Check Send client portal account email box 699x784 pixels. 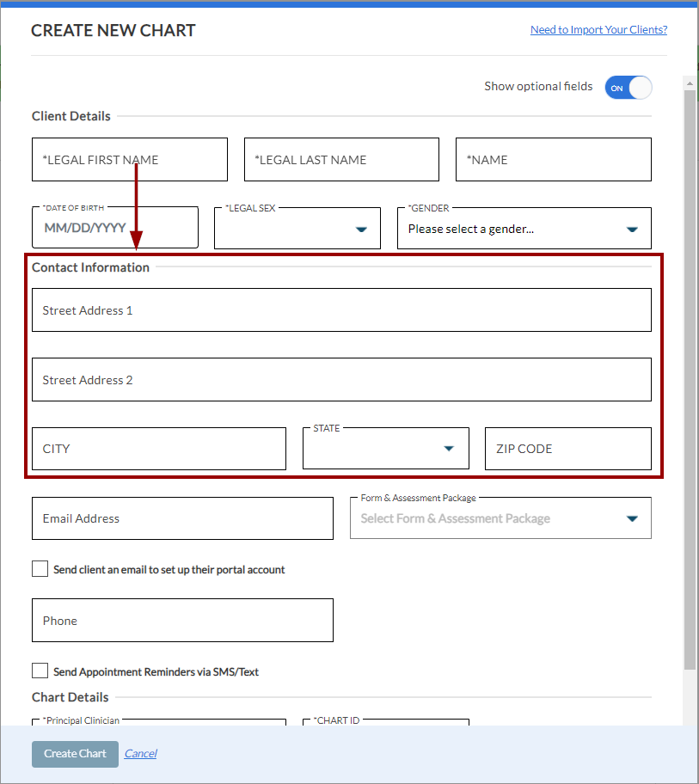coord(40,569)
